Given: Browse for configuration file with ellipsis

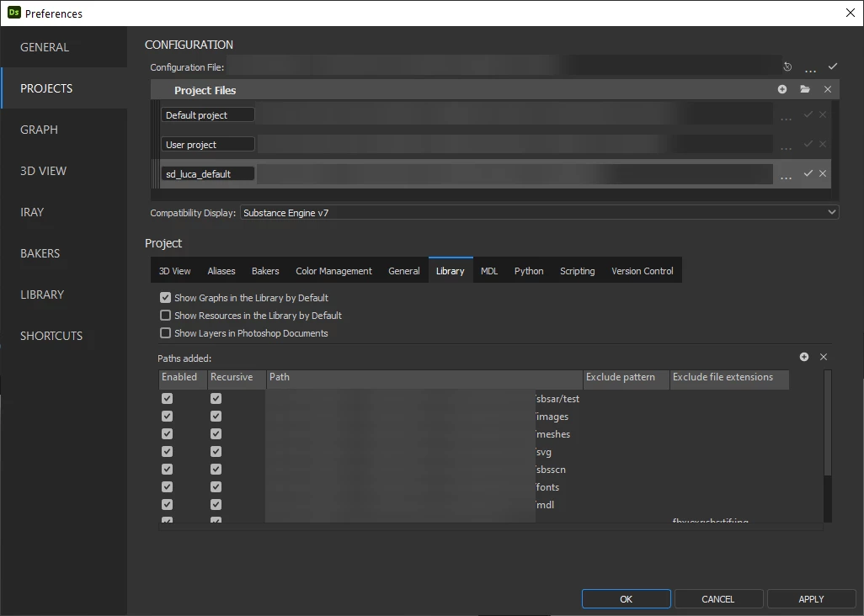Looking at the screenshot, I should [810, 68].
